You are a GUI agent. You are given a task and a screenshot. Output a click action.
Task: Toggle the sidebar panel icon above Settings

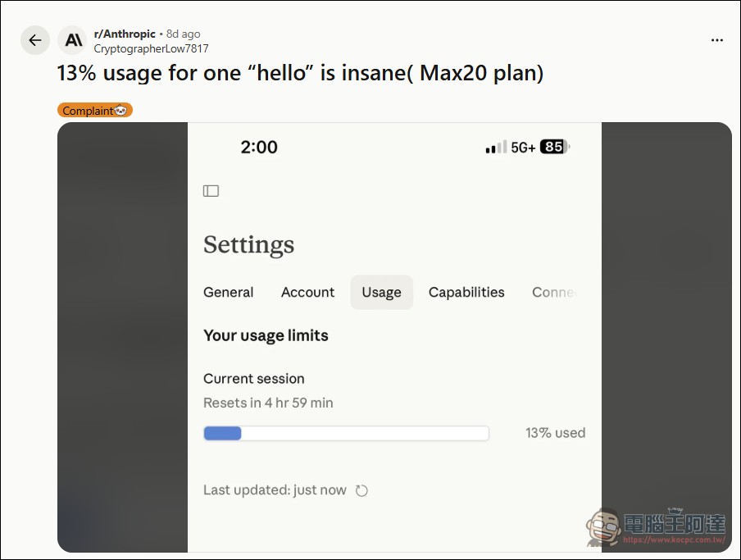pyautogui.click(x=211, y=191)
